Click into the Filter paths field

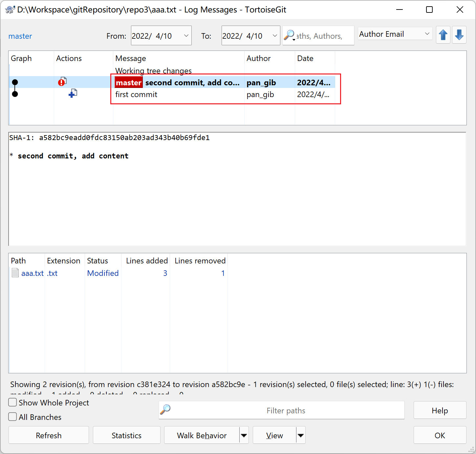(x=286, y=410)
